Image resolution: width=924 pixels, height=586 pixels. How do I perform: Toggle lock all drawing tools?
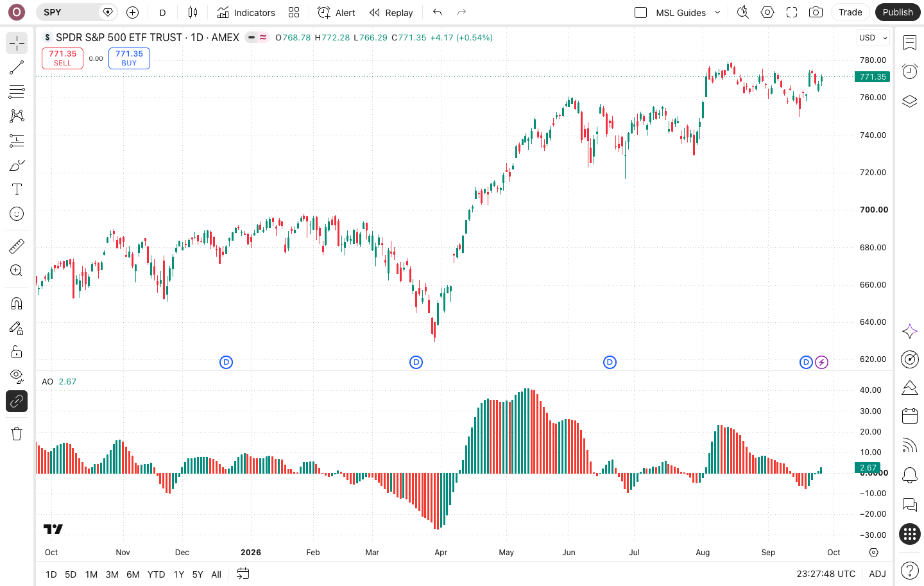pyautogui.click(x=17, y=352)
